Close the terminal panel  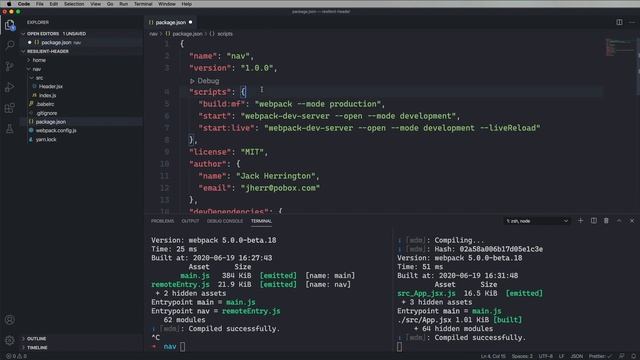point(632,220)
